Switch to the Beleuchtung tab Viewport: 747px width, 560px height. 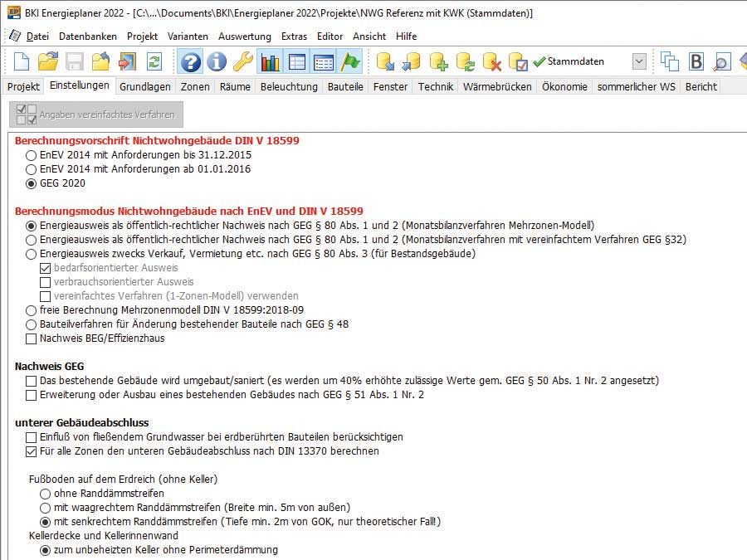pos(289,86)
